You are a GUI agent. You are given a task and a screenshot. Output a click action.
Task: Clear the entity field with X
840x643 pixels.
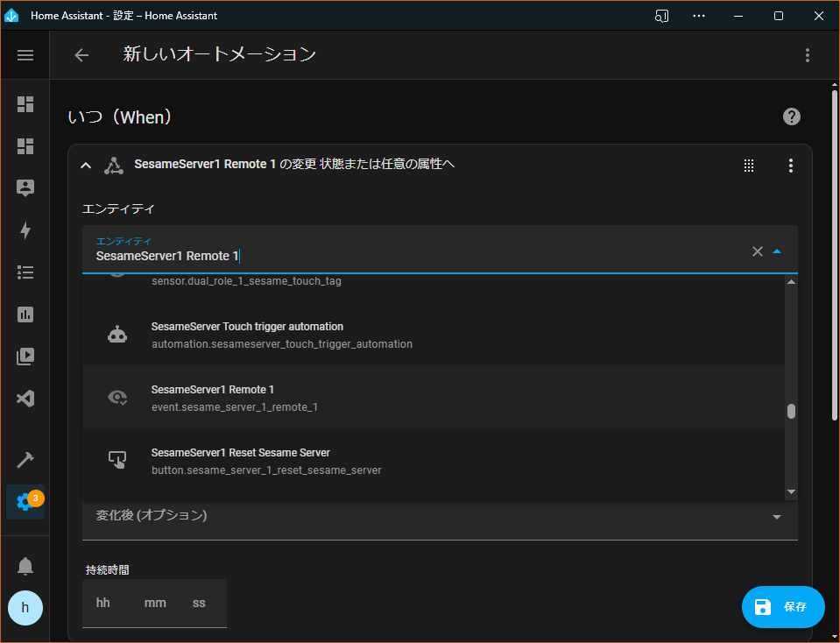pyautogui.click(x=757, y=251)
